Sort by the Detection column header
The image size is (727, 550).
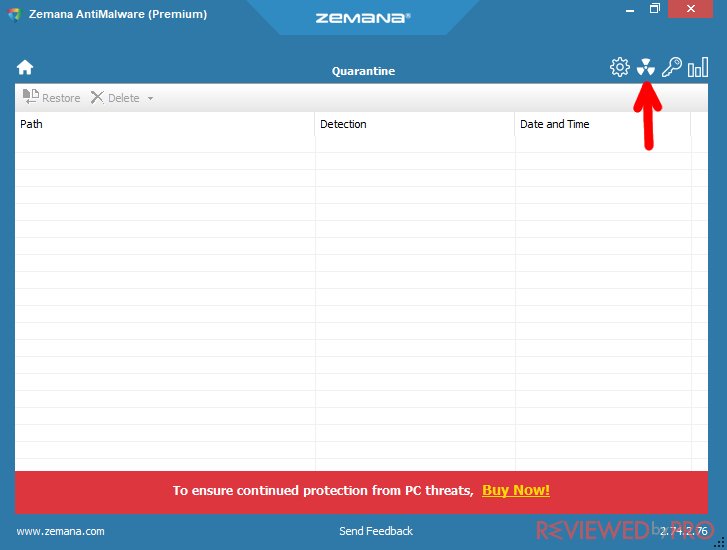pos(415,124)
